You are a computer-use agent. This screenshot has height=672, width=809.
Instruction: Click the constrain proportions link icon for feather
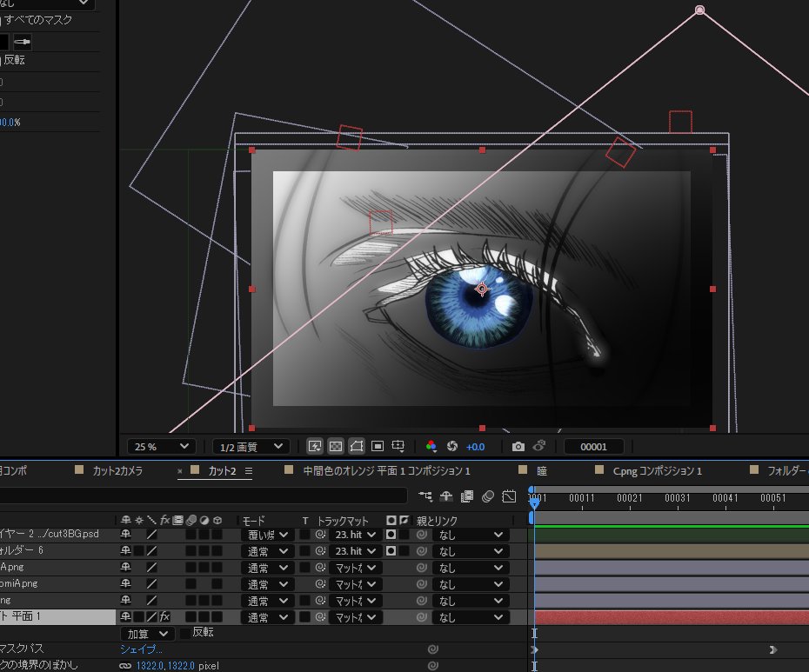click(125, 666)
